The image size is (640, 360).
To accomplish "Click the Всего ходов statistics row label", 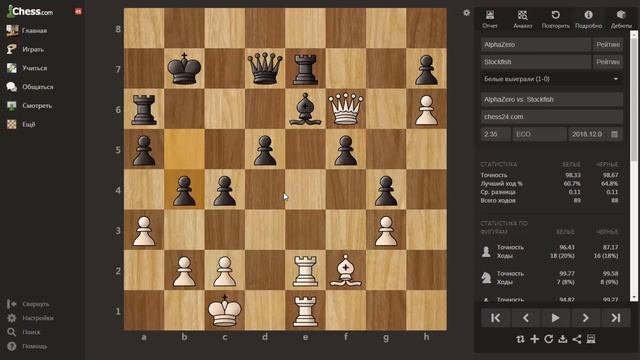I will click(x=498, y=201).
